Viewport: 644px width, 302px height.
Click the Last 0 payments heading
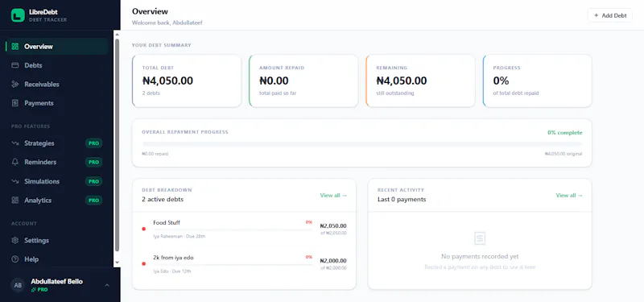pos(402,199)
